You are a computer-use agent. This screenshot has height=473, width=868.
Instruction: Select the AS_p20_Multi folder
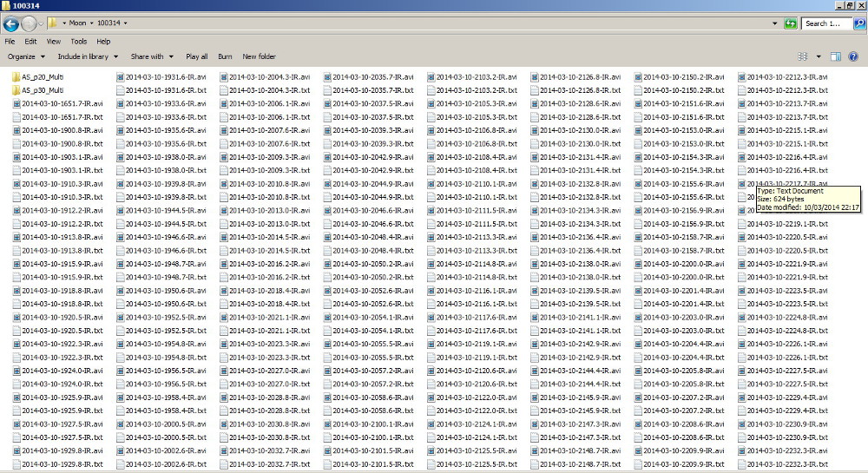(x=42, y=76)
